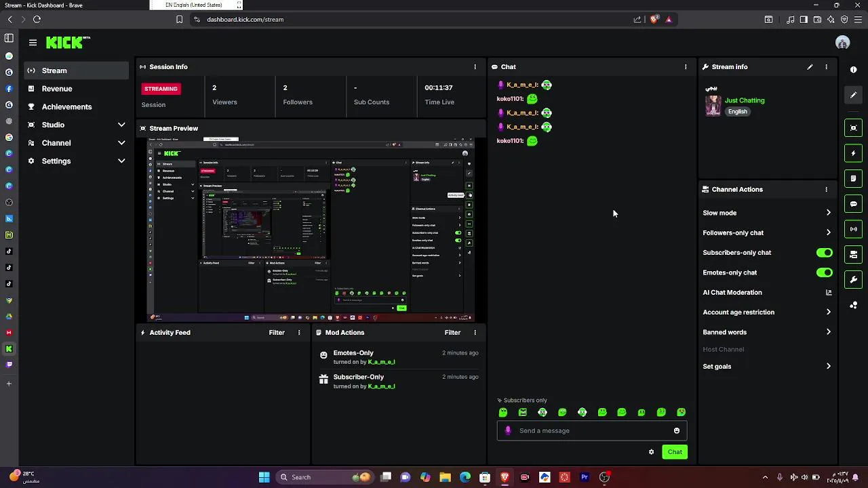
Task: Click the three-dots icon at bottom of right rail
Action: pyautogui.click(x=854, y=305)
